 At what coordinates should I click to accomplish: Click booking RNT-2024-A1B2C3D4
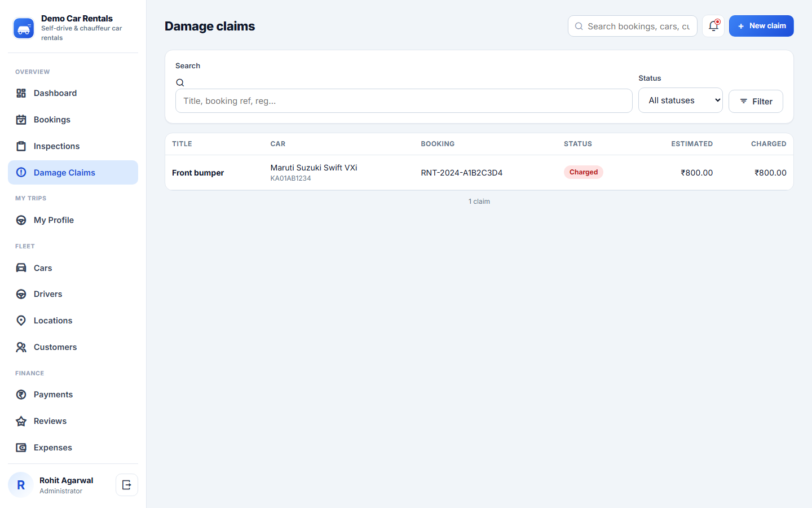click(462, 173)
